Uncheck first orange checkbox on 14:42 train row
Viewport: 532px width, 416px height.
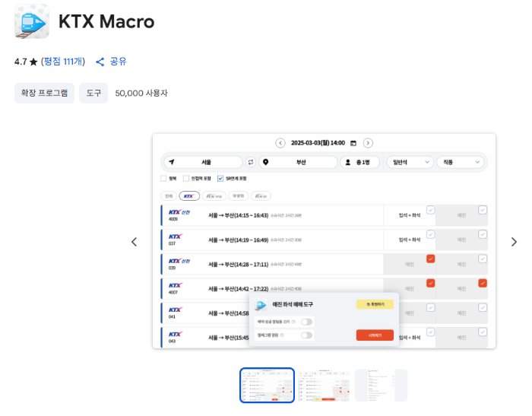pyautogui.click(x=431, y=283)
